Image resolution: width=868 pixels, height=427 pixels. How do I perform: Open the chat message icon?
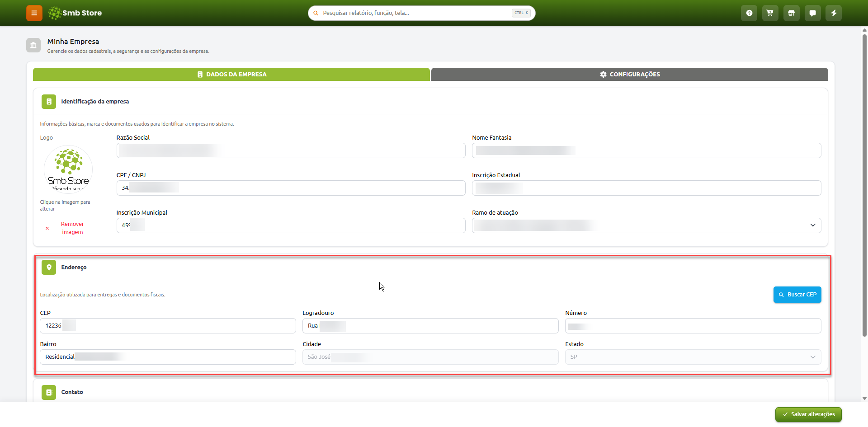(812, 13)
